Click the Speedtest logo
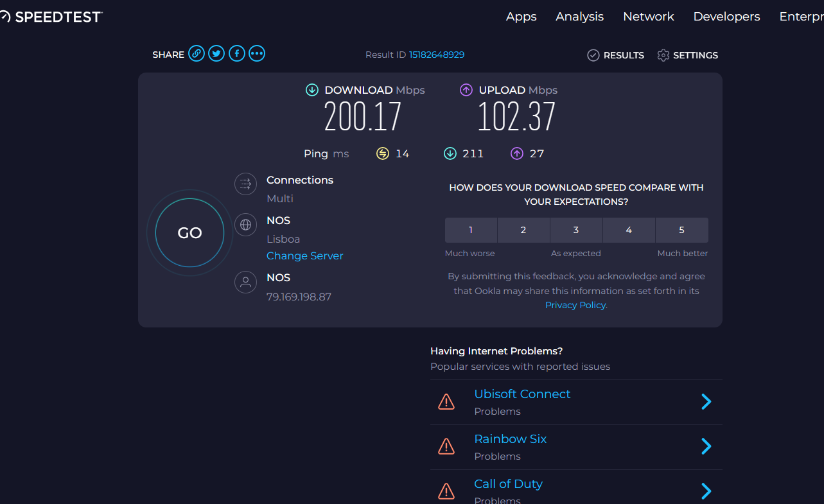 click(x=51, y=17)
